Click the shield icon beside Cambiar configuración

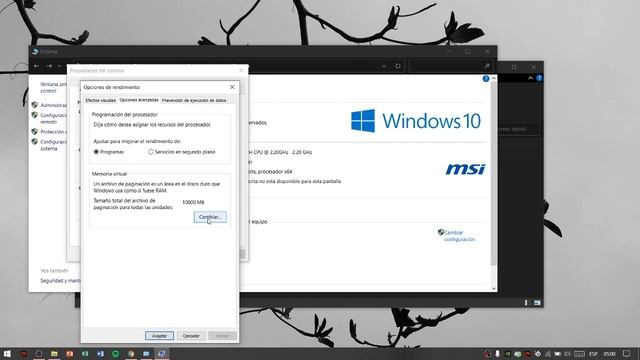440,232
